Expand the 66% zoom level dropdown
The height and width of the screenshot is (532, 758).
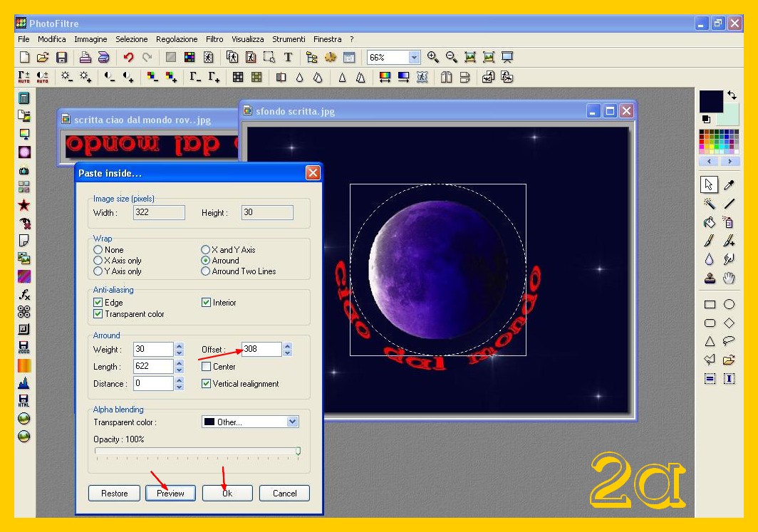point(414,58)
